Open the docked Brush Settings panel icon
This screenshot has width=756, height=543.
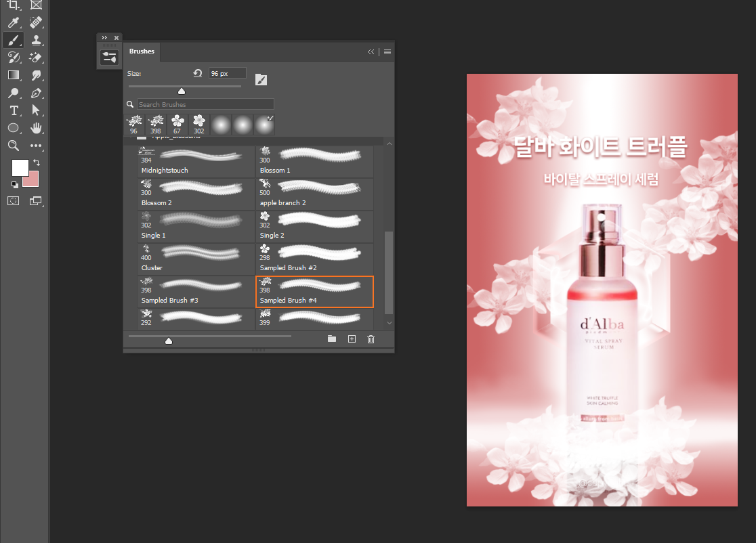(109, 58)
